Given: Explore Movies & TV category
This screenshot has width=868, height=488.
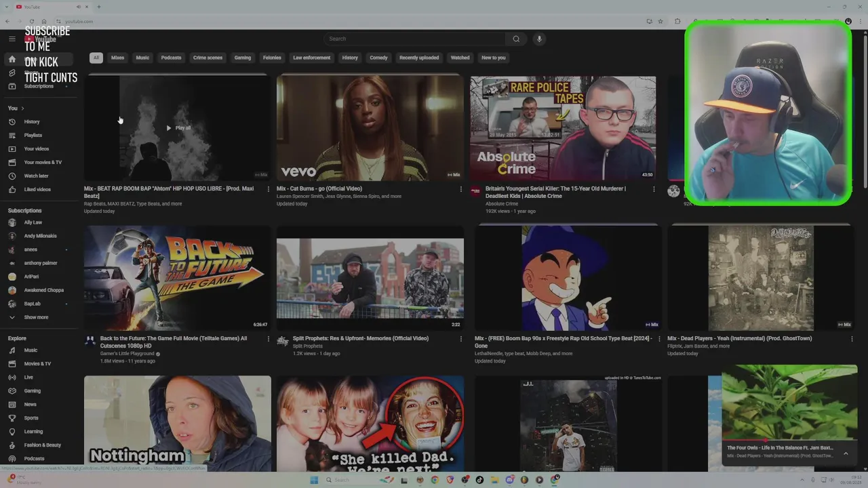Looking at the screenshot, I should point(40,364).
